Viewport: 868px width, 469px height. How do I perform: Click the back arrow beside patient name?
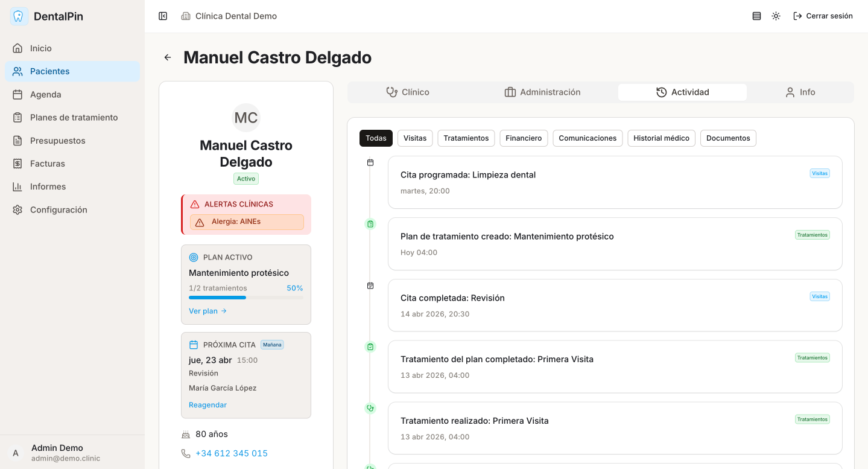(x=168, y=57)
